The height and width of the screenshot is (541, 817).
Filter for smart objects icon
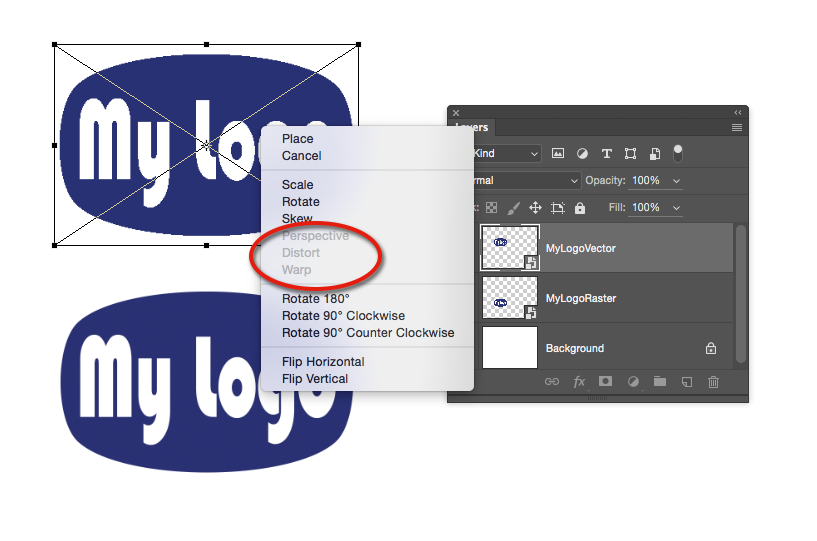tap(655, 153)
